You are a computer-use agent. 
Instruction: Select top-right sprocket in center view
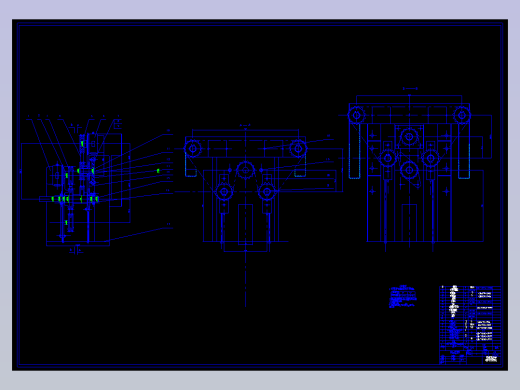click(298, 149)
